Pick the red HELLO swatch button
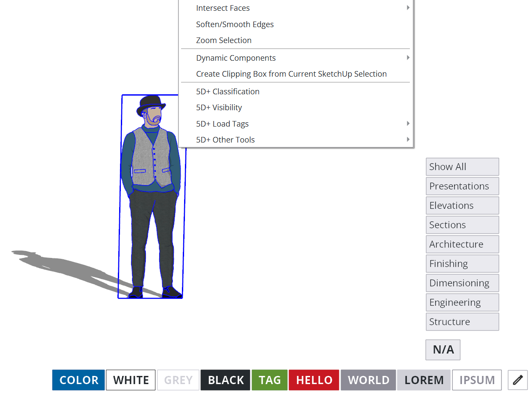The image size is (532, 394). tap(314, 380)
